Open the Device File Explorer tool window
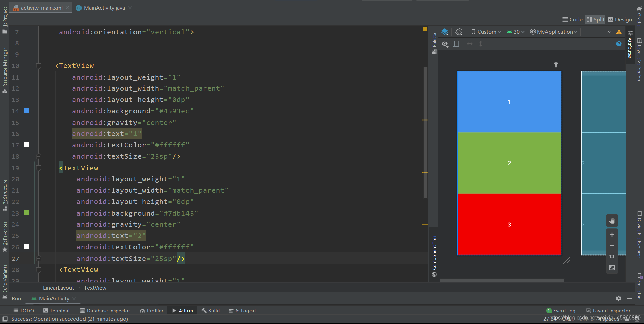The image size is (644, 324). [639, 234]
